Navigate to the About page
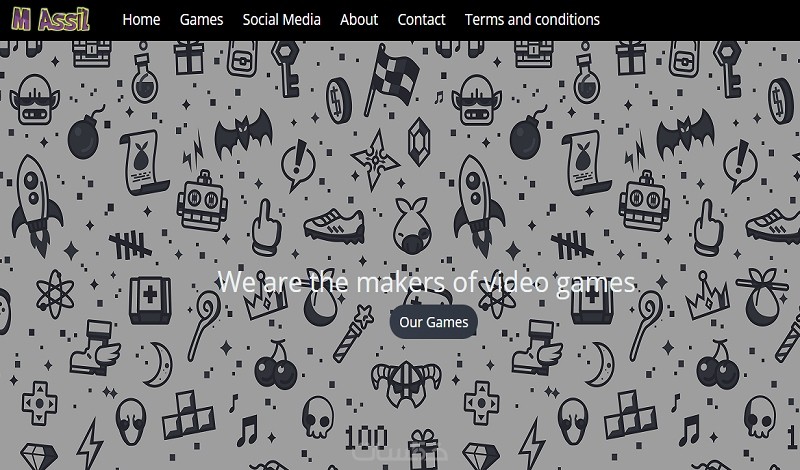The height and width of the screenshot is (470, 800). [x=359, y=19]
